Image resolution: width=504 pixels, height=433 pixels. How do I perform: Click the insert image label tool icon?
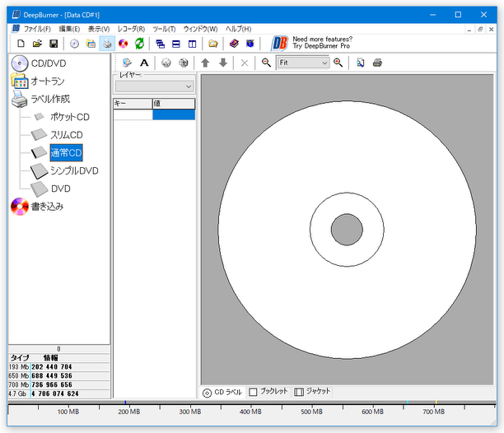coord(127,63)
